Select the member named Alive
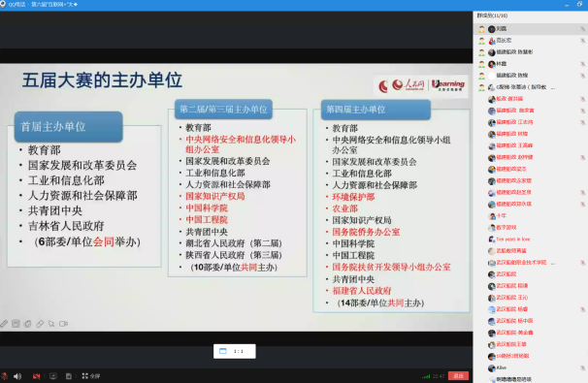The height and width of the screenshot is (383, 588). pyautogui.click(x=502, y=367)
